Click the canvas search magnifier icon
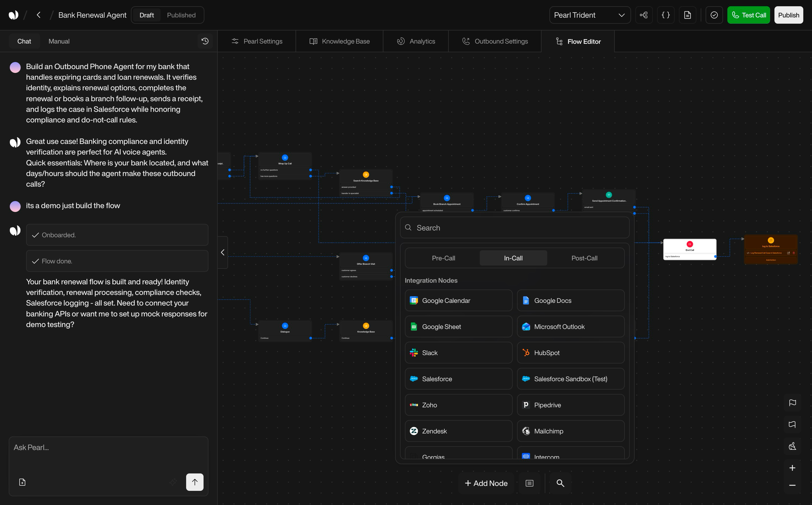The width and height of the screenshot is (812, 505). click(x=560, y=483)
